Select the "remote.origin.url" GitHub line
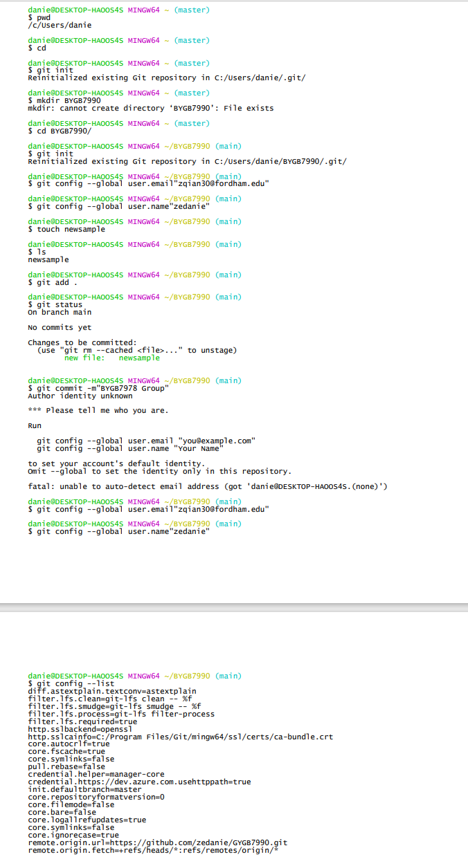The image size is (468, 868). click(158, 842)
